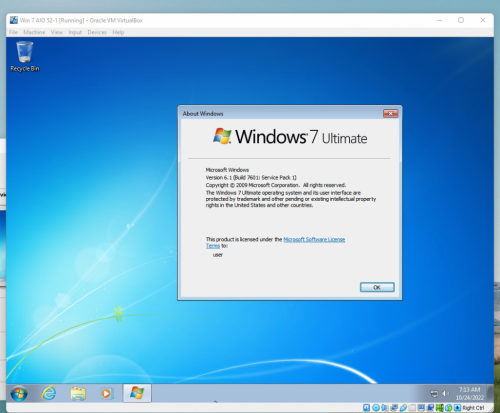
Task: Click the network tray icon in guest
Action: pyautogui.click(x=434, y=394)
